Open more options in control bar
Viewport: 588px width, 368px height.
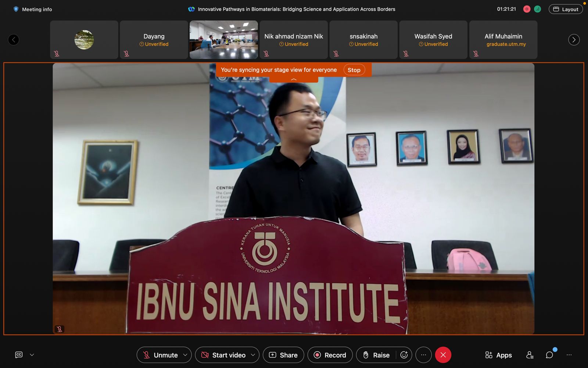click(x=423, y=355)
